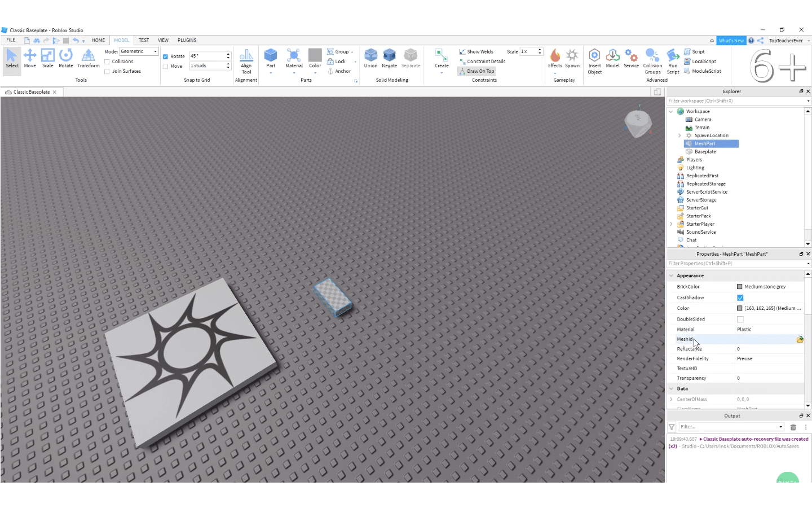Open the Color part swatch
This screenshot has width=812, height=508.
315,59
